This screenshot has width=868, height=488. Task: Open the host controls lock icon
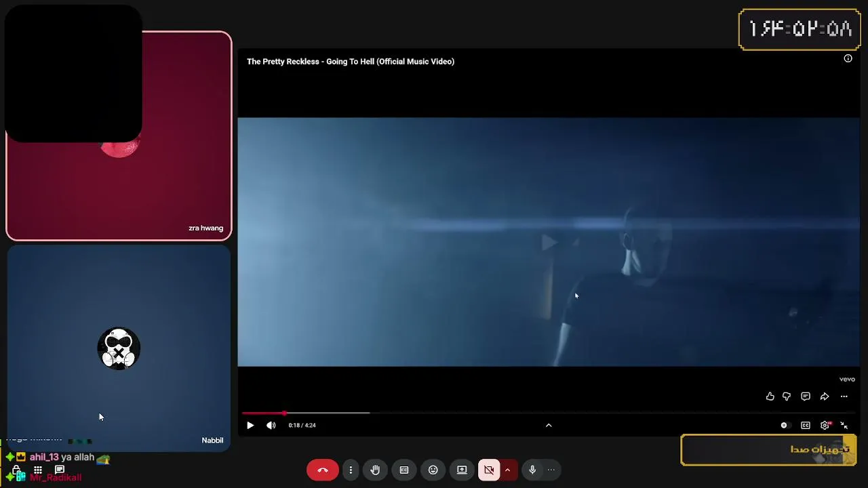pyautogui.click(x=16, y=470)
